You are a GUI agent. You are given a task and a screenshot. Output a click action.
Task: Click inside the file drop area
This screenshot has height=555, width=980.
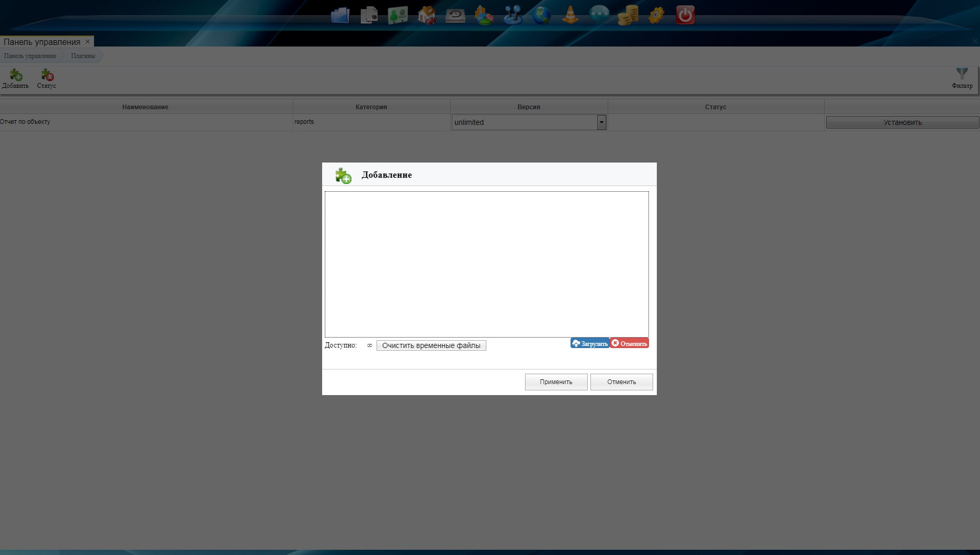tap(486, 264)
